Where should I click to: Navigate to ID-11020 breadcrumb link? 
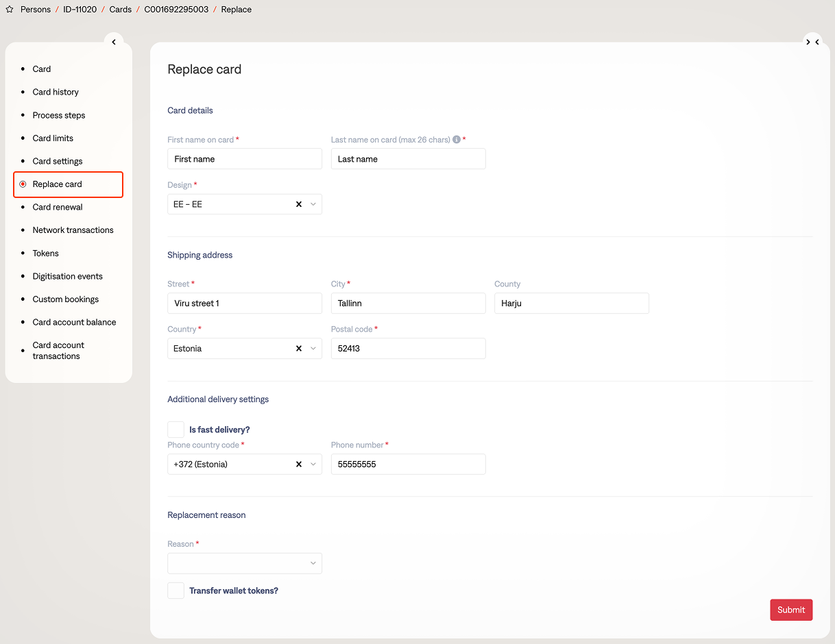[80, 10]
